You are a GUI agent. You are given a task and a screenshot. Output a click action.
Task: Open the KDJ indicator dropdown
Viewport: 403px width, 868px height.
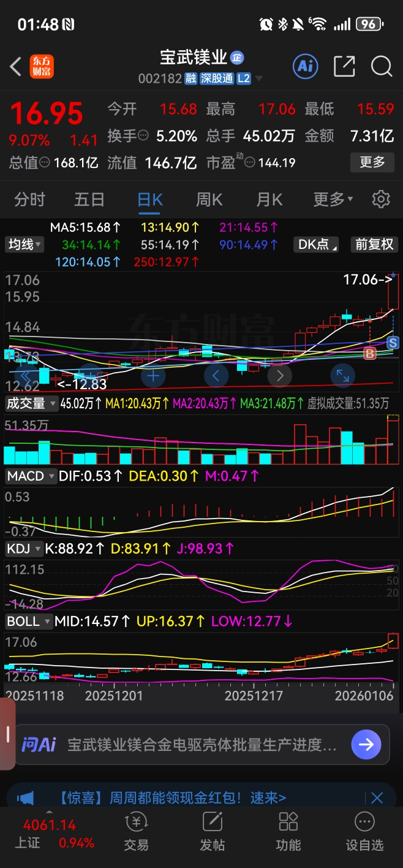tap(24, 549)
